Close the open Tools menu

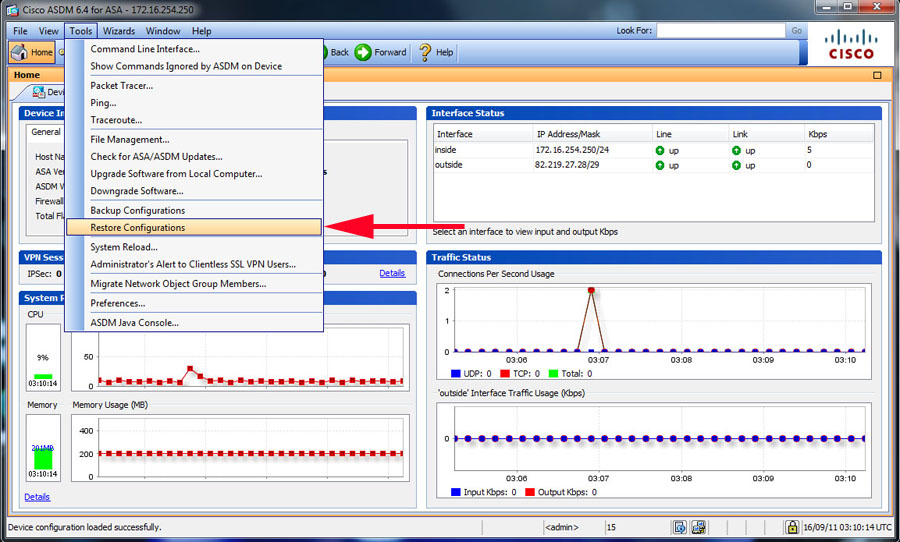(x=81, y=31)
